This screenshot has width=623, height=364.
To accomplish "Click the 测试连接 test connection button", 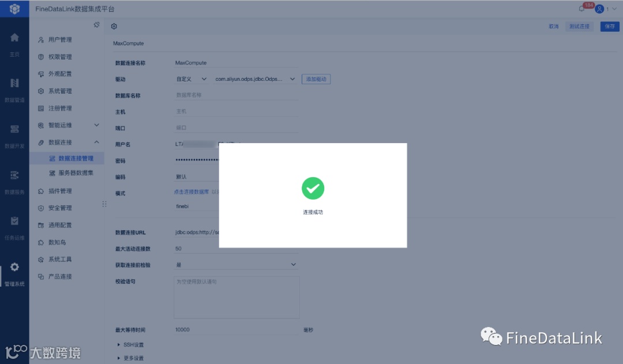I will [579, 26].
